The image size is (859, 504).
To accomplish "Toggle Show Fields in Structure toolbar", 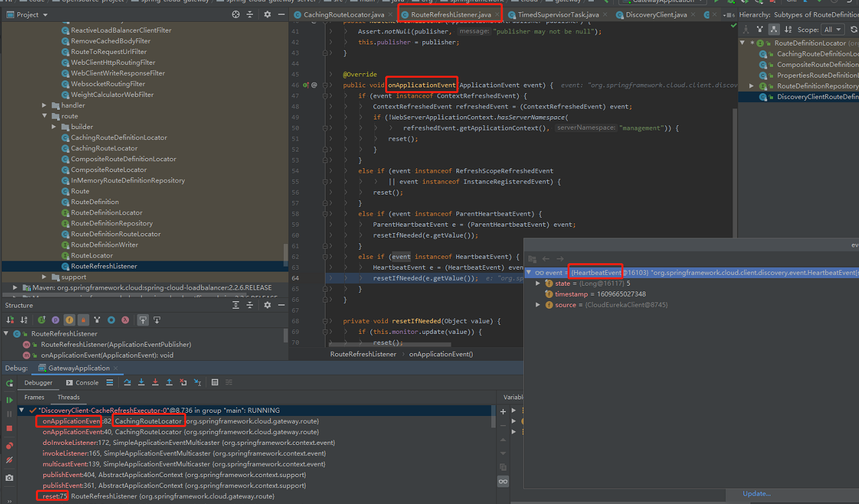I will point(69,320).
